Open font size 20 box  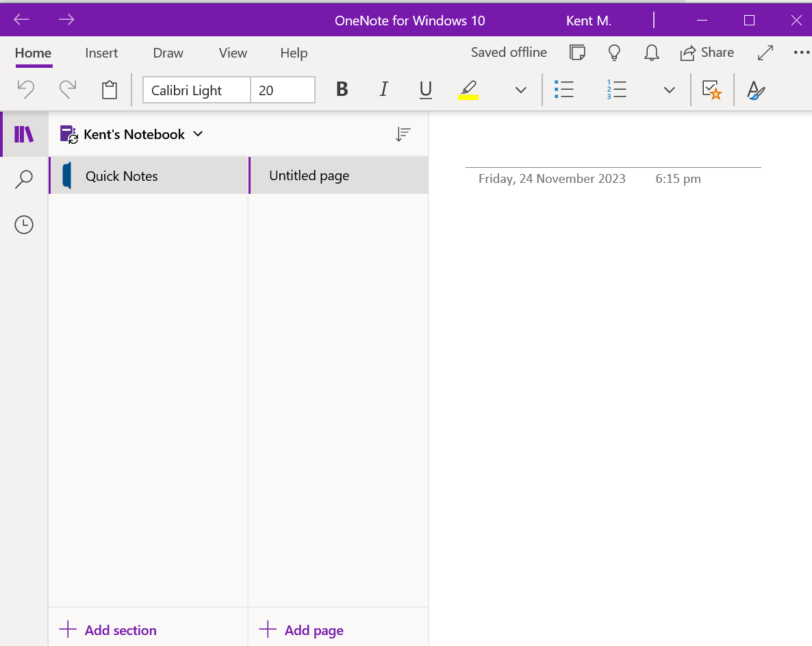pyautogui.click(x=283, y=90)
